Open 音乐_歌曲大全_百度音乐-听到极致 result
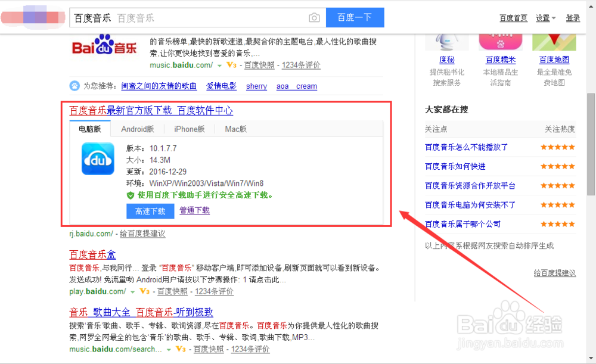The width and height of the screenshot is (596, 364). click(x=141, y=312)
